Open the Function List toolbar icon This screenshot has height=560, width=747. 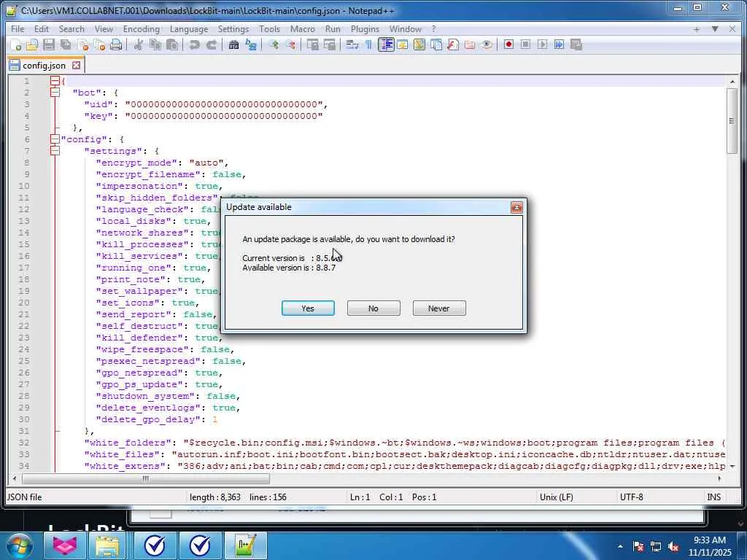pyautogui.click(x=453, y=44)
